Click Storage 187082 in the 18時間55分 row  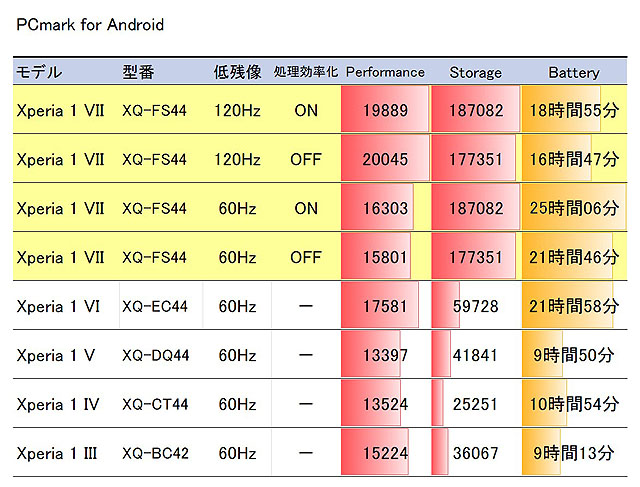pos(476,110)
